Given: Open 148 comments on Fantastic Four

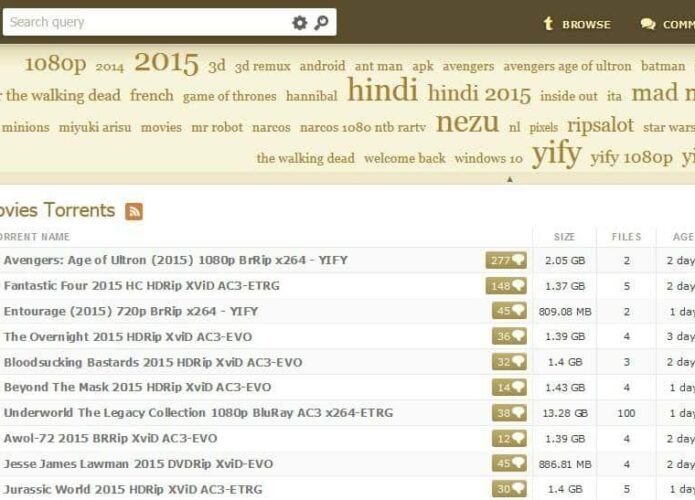Looking at the screenshot, I should [506, 286].
